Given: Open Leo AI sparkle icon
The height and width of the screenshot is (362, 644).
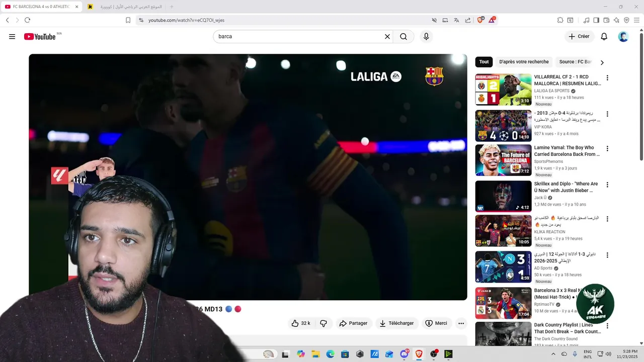Looking at the screenshot, I should [x=616, y=20].
